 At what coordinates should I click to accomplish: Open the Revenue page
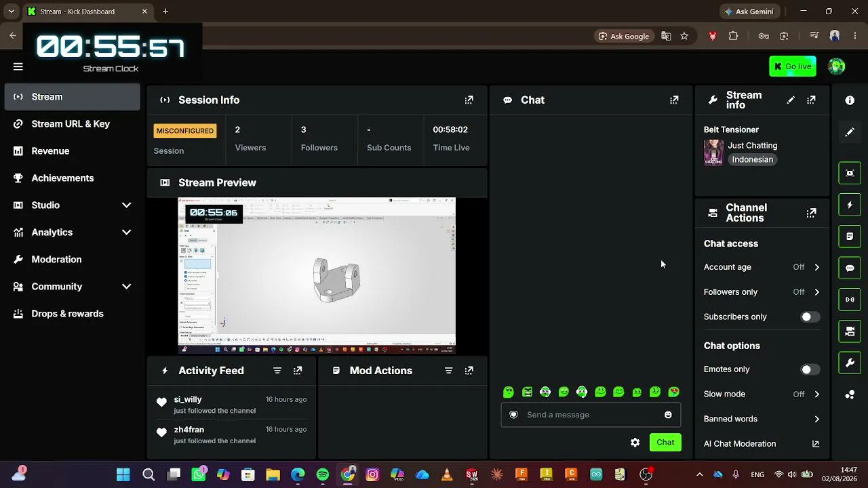73,151
